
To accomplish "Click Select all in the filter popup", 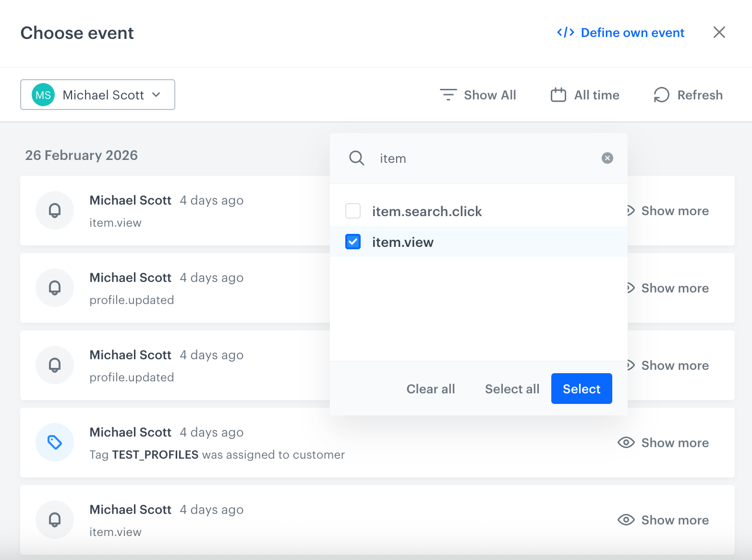I will click(512, 389).
